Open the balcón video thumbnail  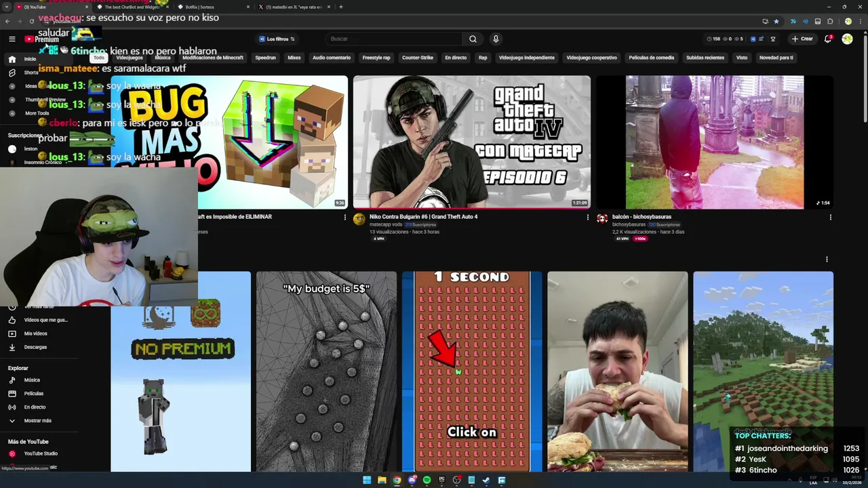point(714,142)
